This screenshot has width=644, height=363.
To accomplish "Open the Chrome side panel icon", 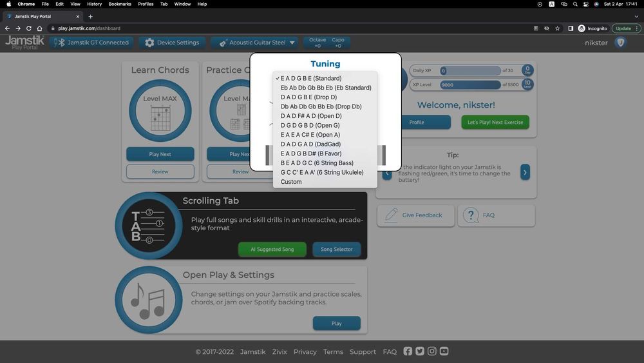I will coord(571,28).
